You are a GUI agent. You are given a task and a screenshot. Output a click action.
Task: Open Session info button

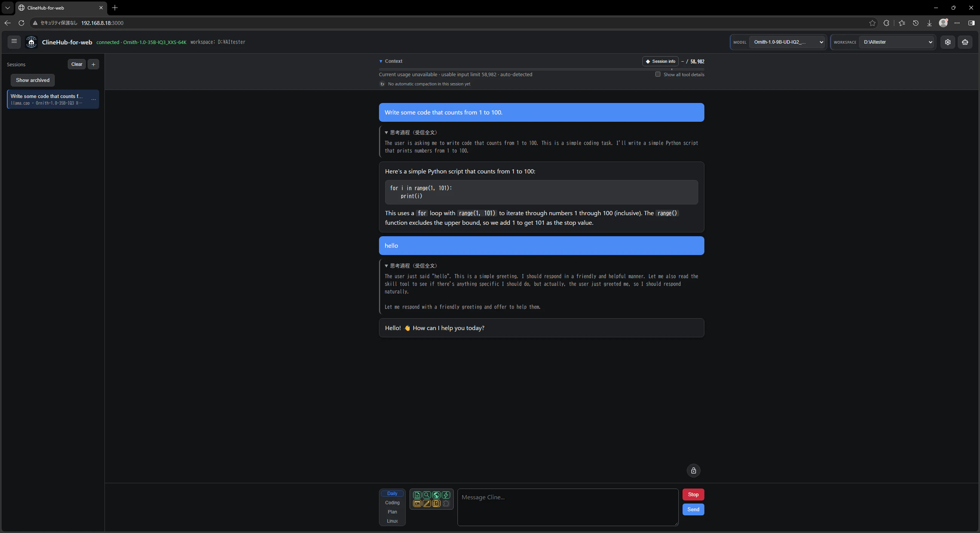[660, 61]
